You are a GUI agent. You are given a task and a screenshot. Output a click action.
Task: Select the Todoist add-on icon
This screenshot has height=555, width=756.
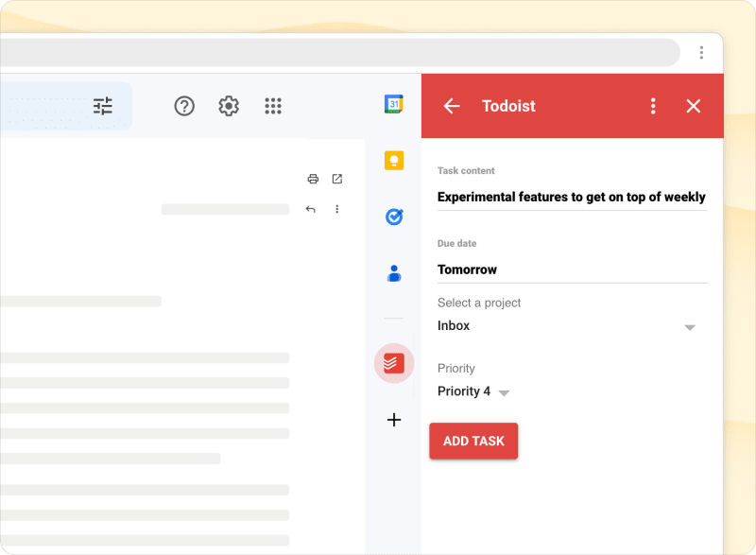click(394, 363)
